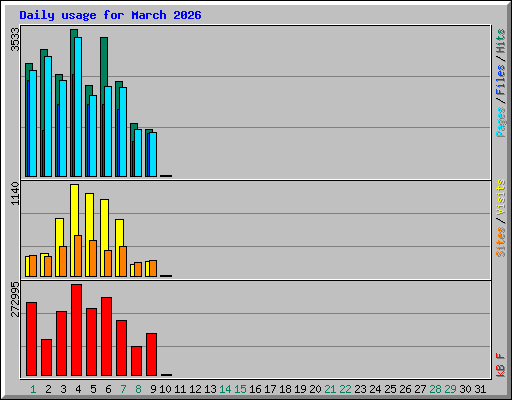Click day label 28 on the x-axis
Screen dimensions: 512x400
point(435,389)
